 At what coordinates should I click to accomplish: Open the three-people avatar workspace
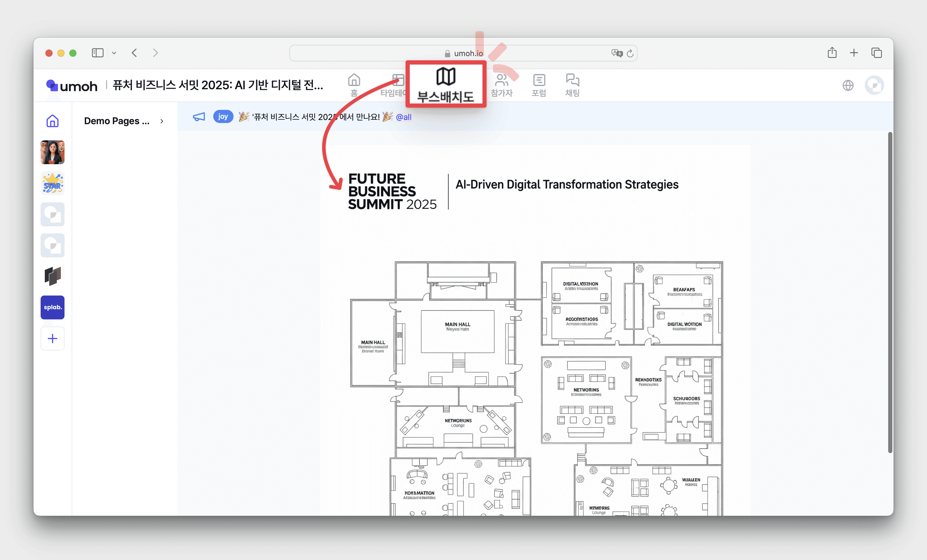point(52,152)
